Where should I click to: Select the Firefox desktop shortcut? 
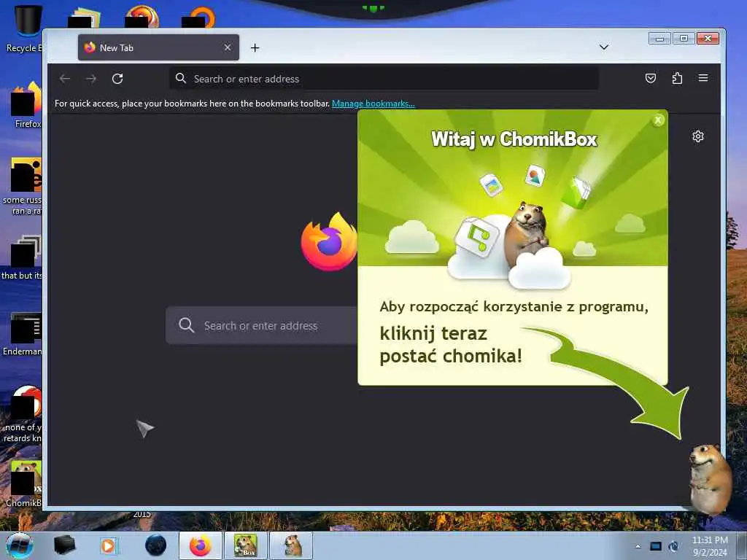tap(27, 105)
